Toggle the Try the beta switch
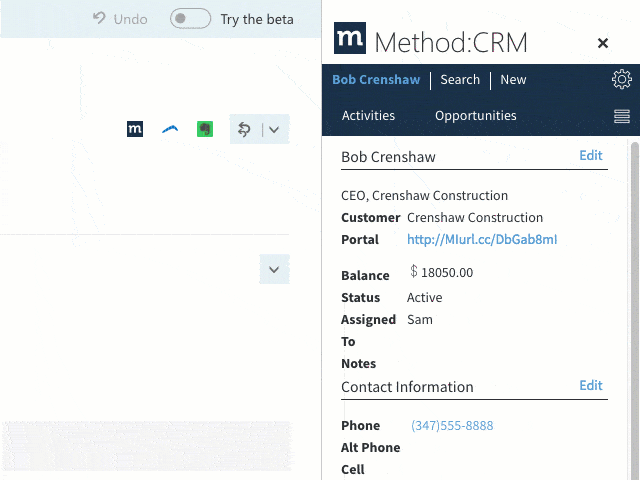 190,18
